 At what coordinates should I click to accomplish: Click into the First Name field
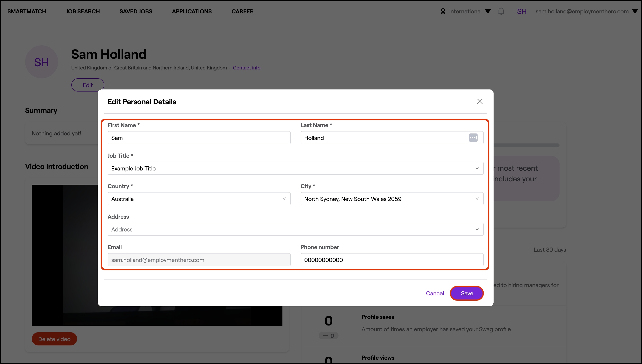199,138
